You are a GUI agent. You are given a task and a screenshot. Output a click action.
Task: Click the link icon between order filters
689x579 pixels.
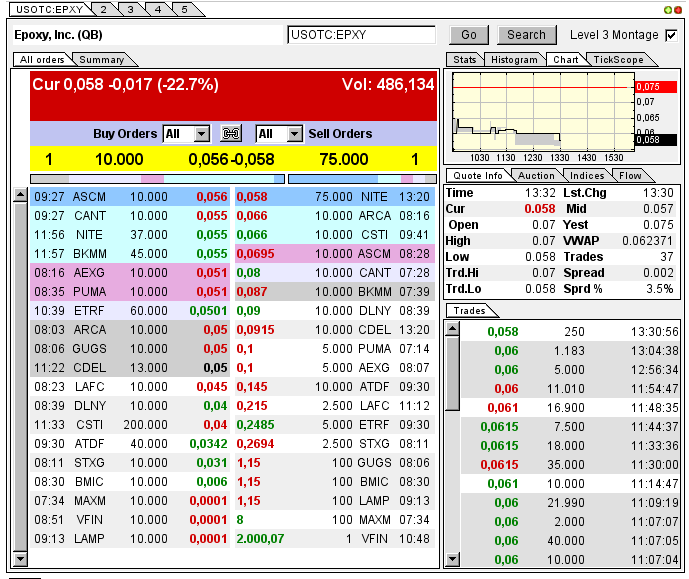click(231, 134)
